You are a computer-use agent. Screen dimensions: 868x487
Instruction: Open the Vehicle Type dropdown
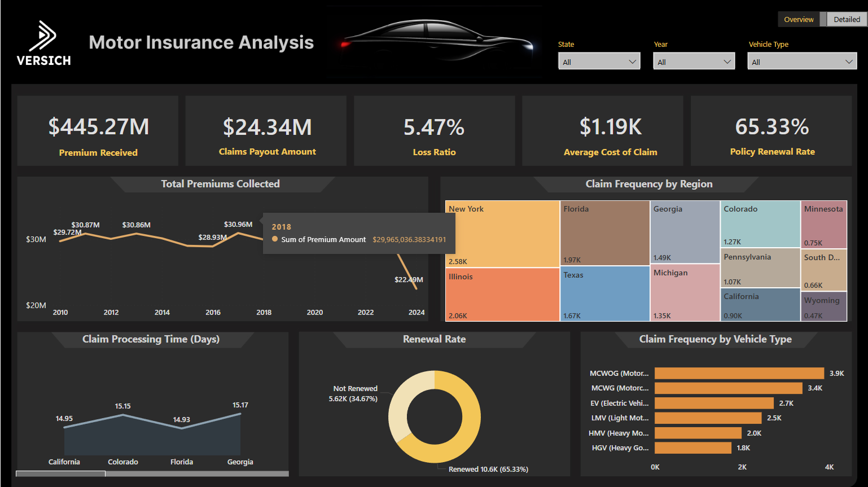[801, 62]
